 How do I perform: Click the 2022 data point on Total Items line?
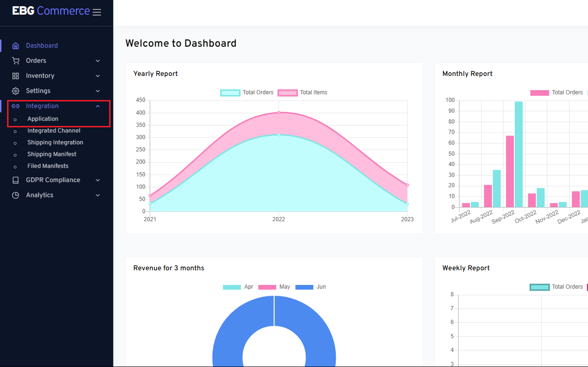279,113
